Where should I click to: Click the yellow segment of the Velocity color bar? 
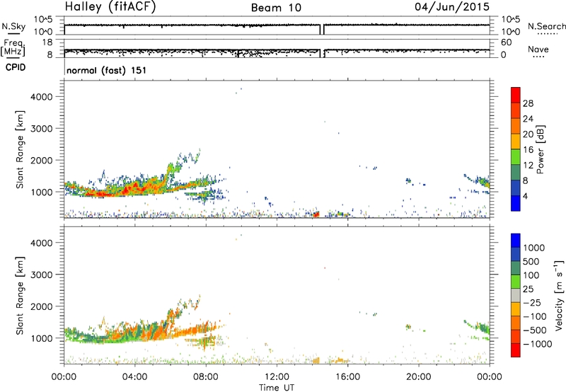pyautogui.click(x=516, y=309)
